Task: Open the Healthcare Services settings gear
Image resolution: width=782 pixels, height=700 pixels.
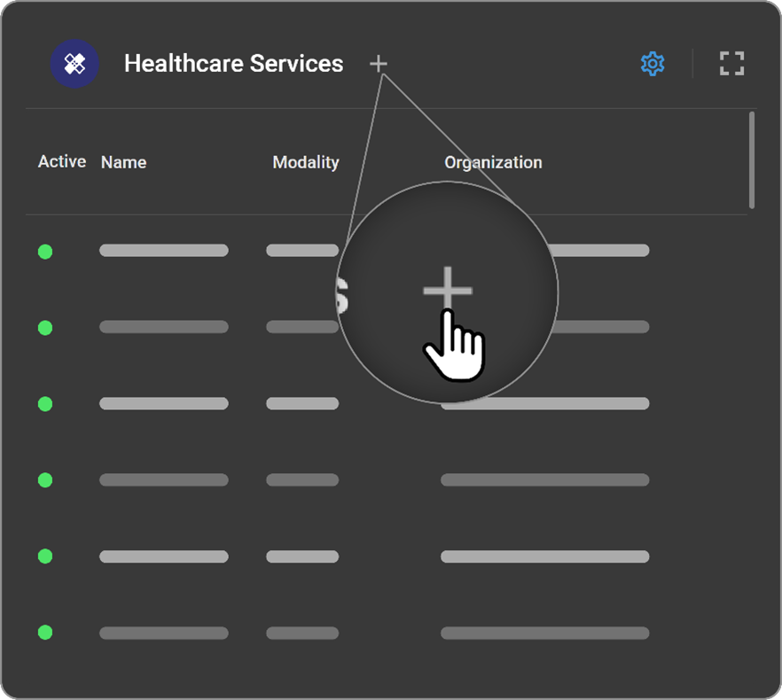Action: click(x=652, y=63)
